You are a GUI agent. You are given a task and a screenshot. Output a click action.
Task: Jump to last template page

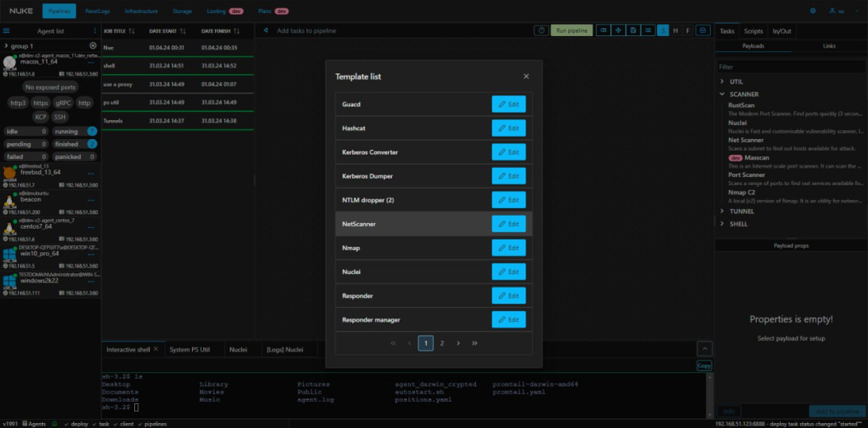tap(474, 343)
